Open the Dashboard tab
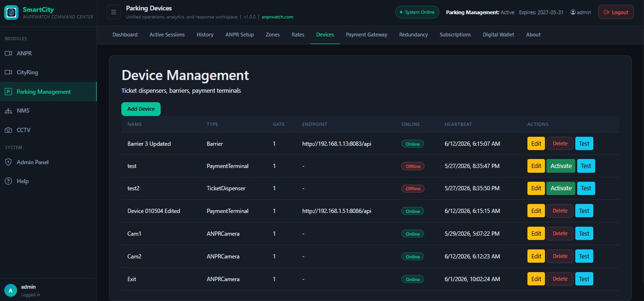 point(125,35)
